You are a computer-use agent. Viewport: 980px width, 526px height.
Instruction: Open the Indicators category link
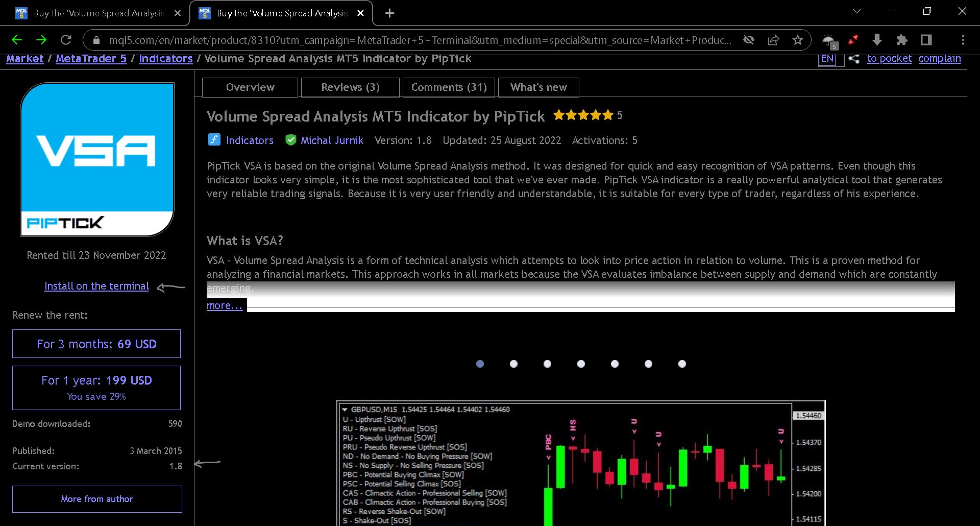coord(250,140)
